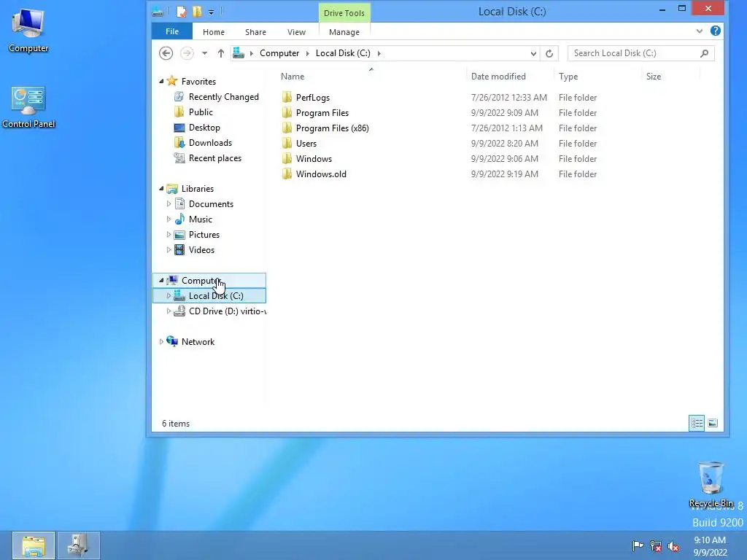Go up one folder level
The width and height of the screenshot is (747, 560).
[220, 53]
